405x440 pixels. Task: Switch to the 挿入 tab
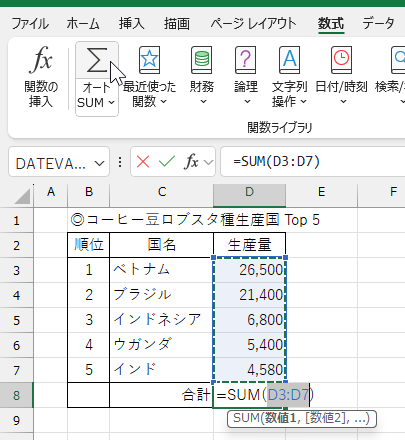(x=132, y=24)
